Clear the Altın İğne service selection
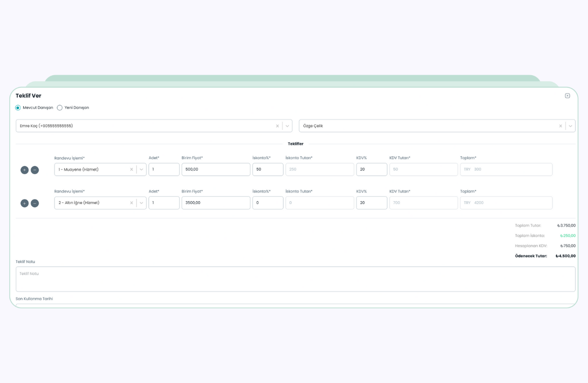The width and height of the screenshot is (588, 383). coord(132,203)
